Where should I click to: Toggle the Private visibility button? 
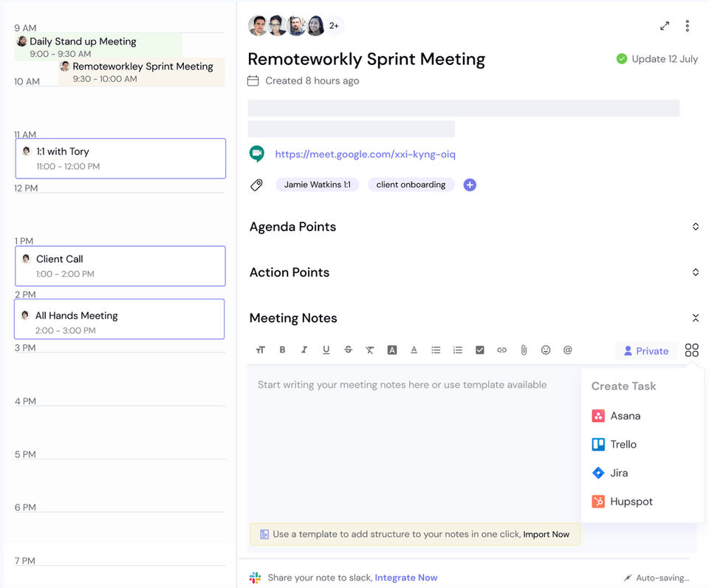point(646,351)
